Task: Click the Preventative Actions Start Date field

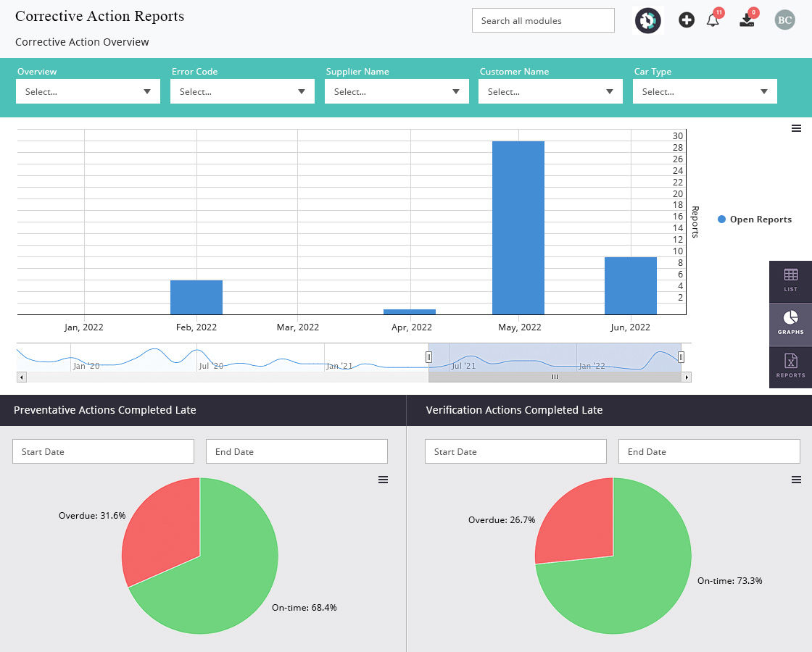Action: tap(103, 452)
